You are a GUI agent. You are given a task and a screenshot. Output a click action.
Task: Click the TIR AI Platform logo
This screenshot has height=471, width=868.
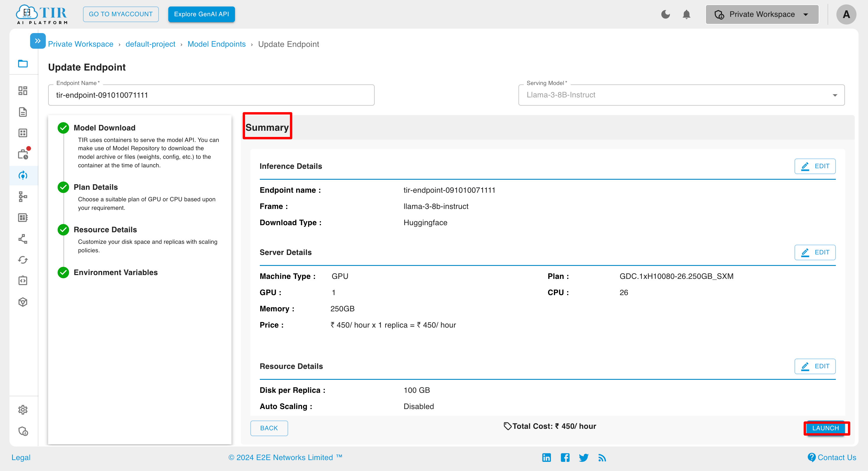[x=42, y=14]
